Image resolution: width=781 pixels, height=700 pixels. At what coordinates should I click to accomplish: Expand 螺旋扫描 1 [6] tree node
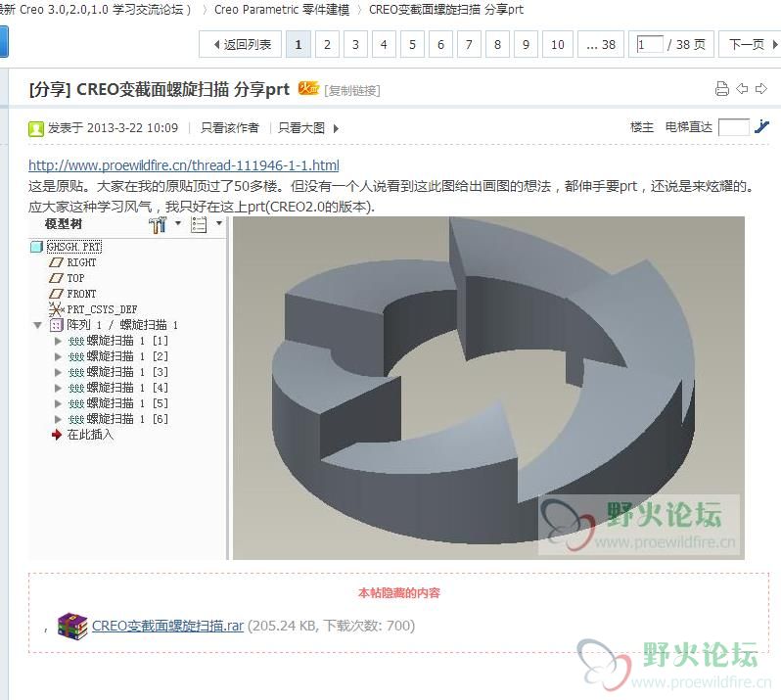click(x=58, y=419)
